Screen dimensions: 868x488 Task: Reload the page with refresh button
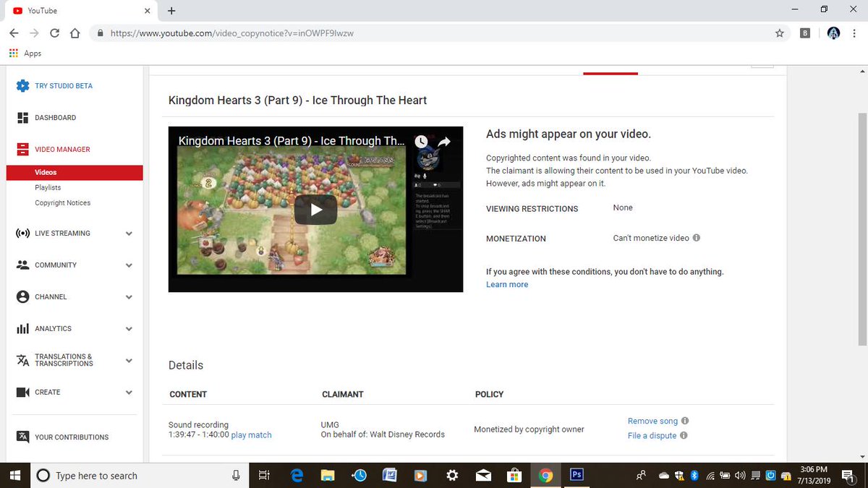point(54,33)
